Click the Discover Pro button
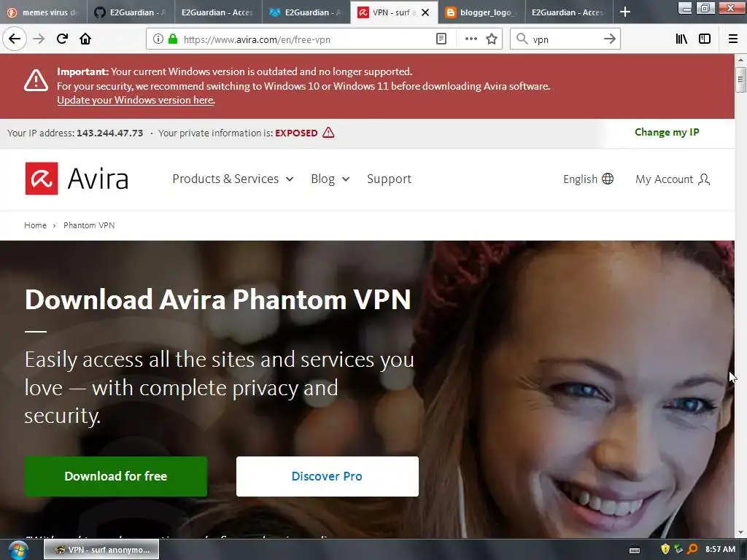The image size is (747, 560). click(x=328, y=476)
